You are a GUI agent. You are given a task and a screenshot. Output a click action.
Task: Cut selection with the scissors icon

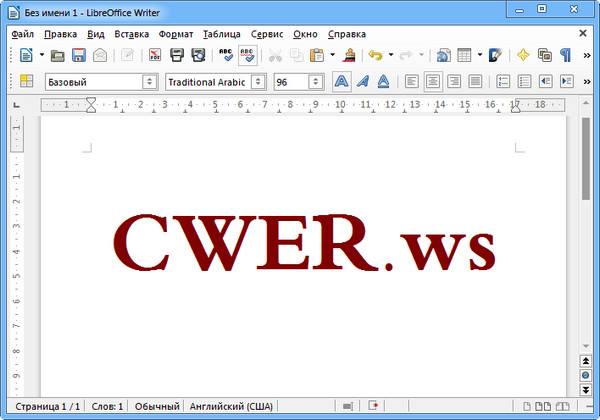[x=275, y=55]
